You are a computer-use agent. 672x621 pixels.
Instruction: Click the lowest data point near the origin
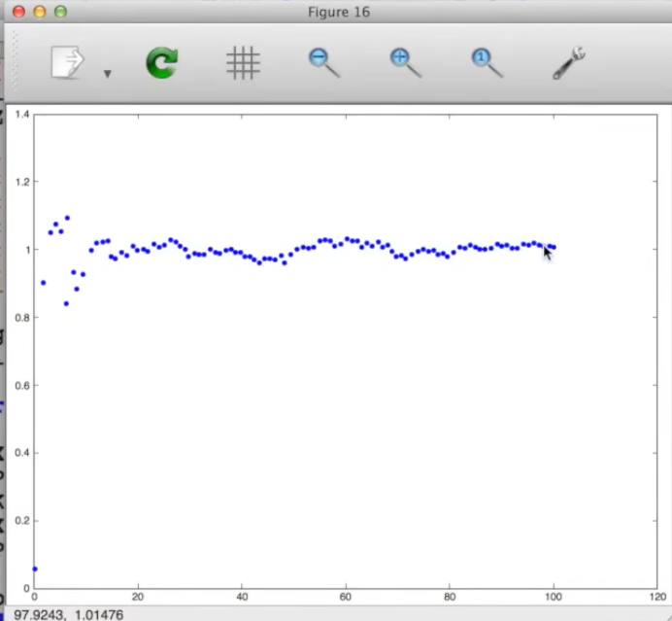[35, 569]
